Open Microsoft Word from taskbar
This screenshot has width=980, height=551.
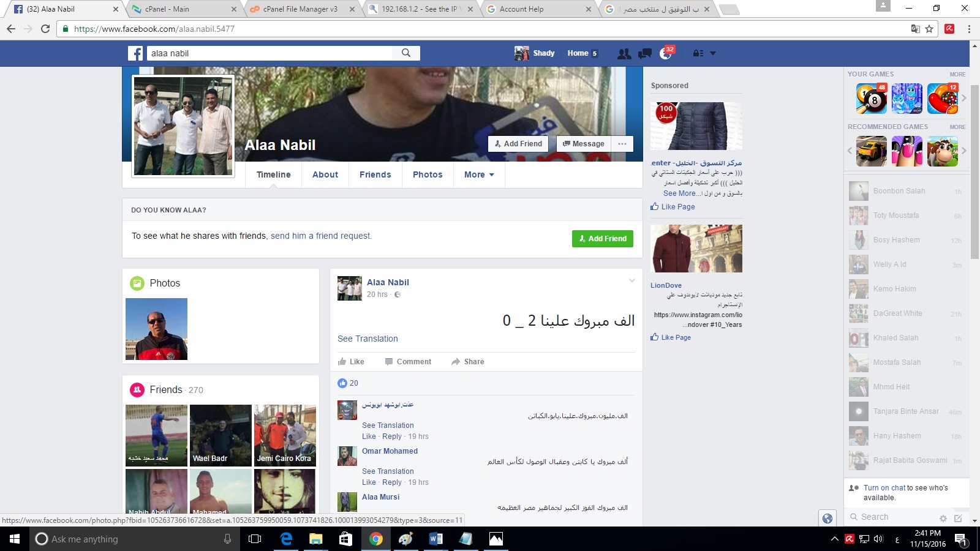point(435,539)
